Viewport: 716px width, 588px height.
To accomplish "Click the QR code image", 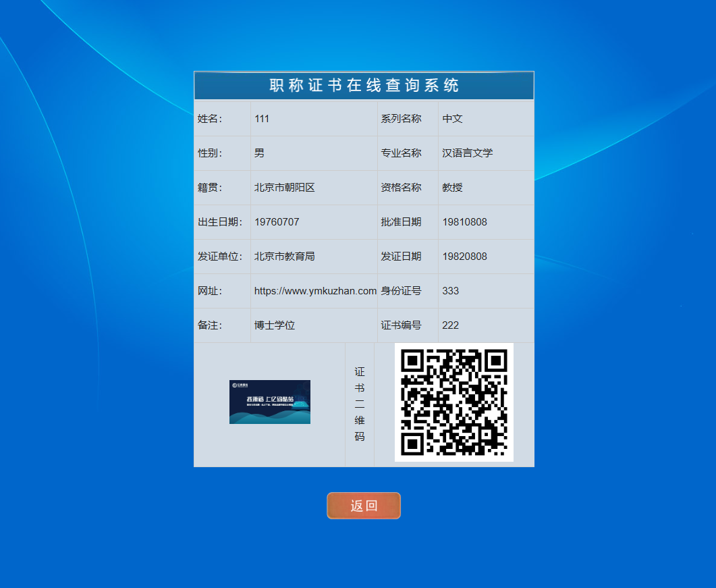I will pyautogui.click(x=453, y=402).
